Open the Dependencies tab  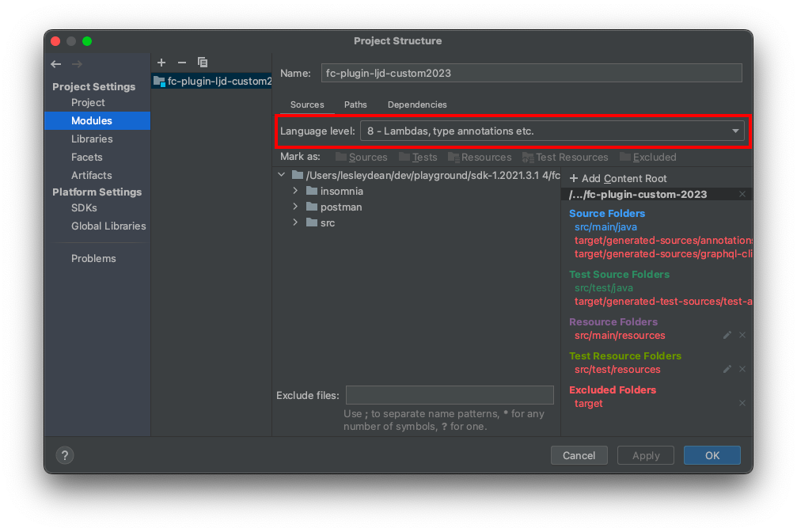(x=416, y=104)
